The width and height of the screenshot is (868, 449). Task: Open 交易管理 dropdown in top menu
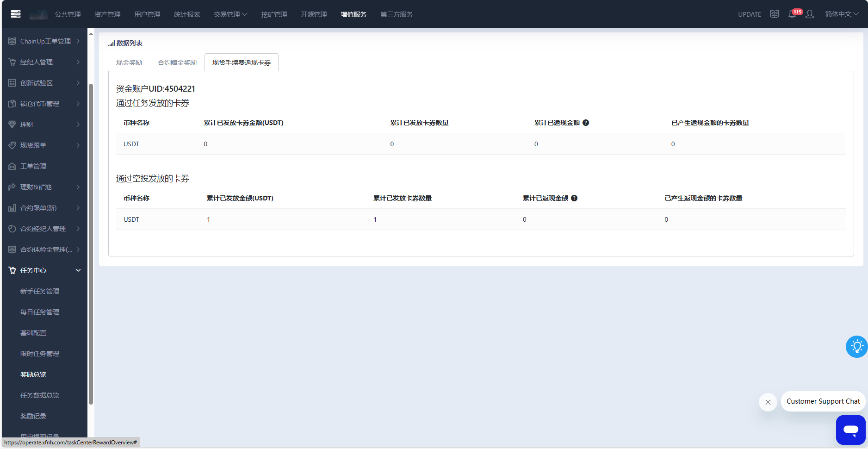[x=230, y=14]
